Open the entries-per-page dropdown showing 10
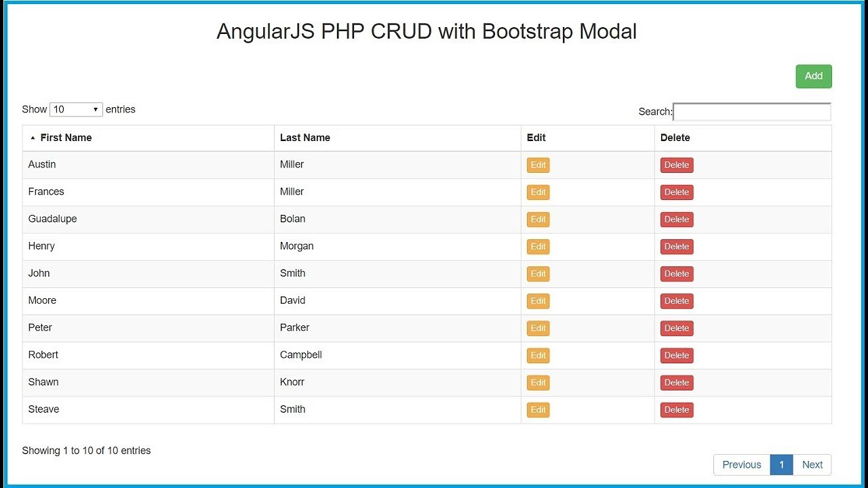This screenshot has height=488, width=868. (76, 109)
